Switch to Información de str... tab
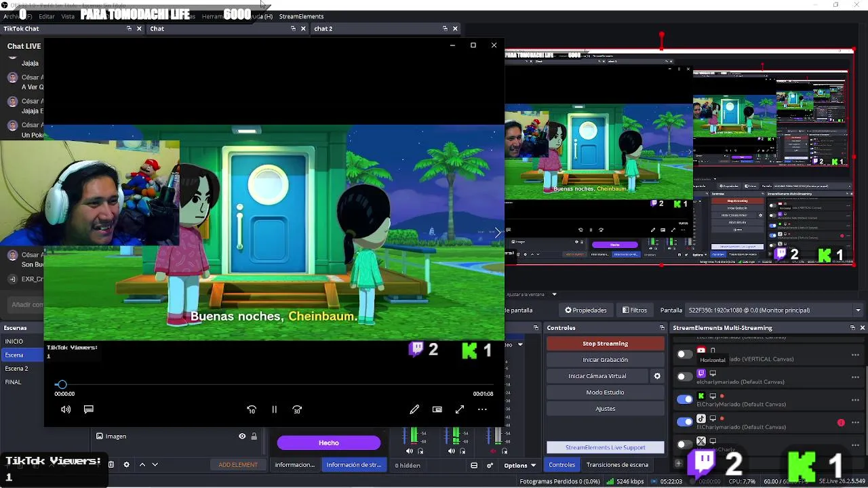The width and height of the screenshot is (868, 488). click(x=353, y=465)
